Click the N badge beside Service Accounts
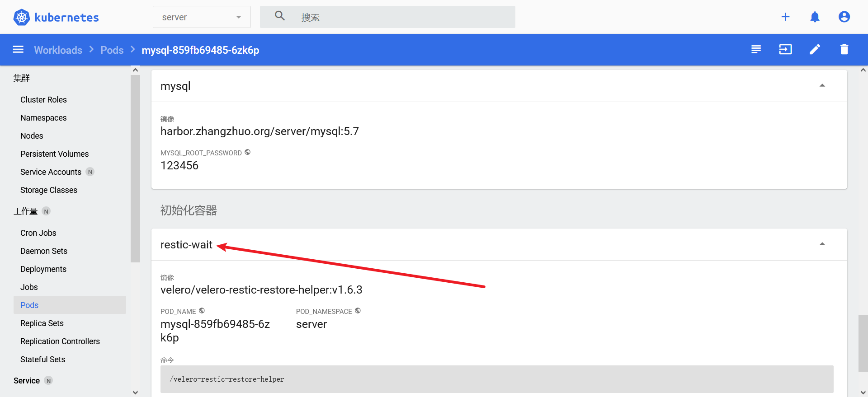 pos(90,172)
